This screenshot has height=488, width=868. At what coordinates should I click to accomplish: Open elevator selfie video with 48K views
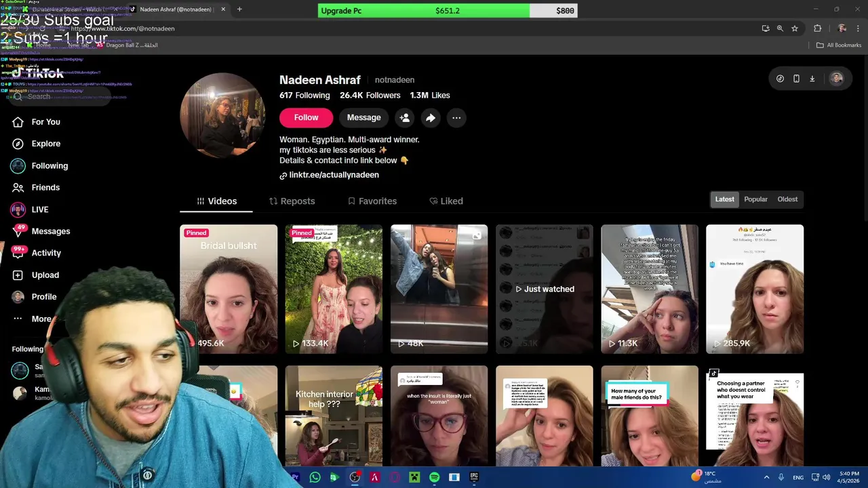coord(439,289)
